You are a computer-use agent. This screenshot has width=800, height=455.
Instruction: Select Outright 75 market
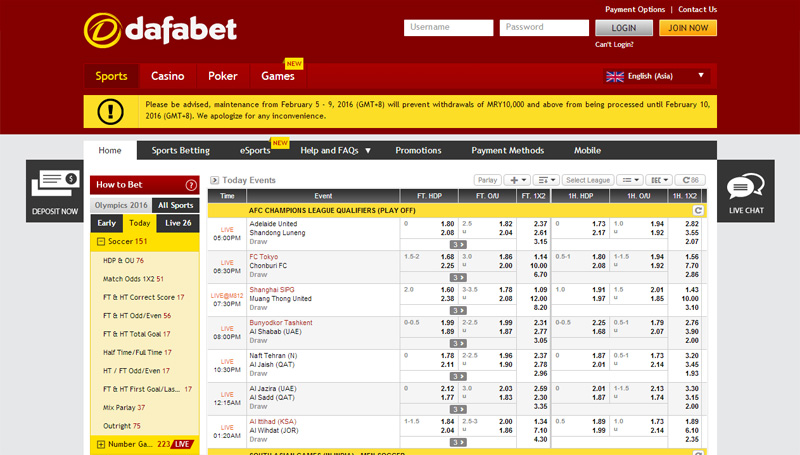coord(122,426)
